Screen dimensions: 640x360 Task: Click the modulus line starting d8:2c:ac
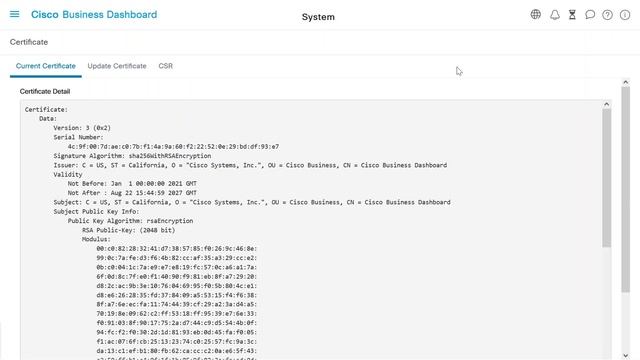[177, 286]
